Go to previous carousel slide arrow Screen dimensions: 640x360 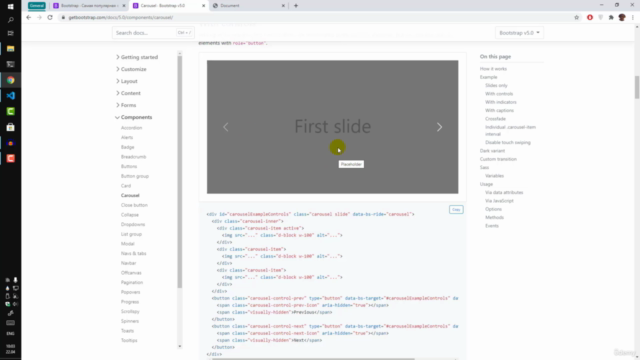[226, 127]
